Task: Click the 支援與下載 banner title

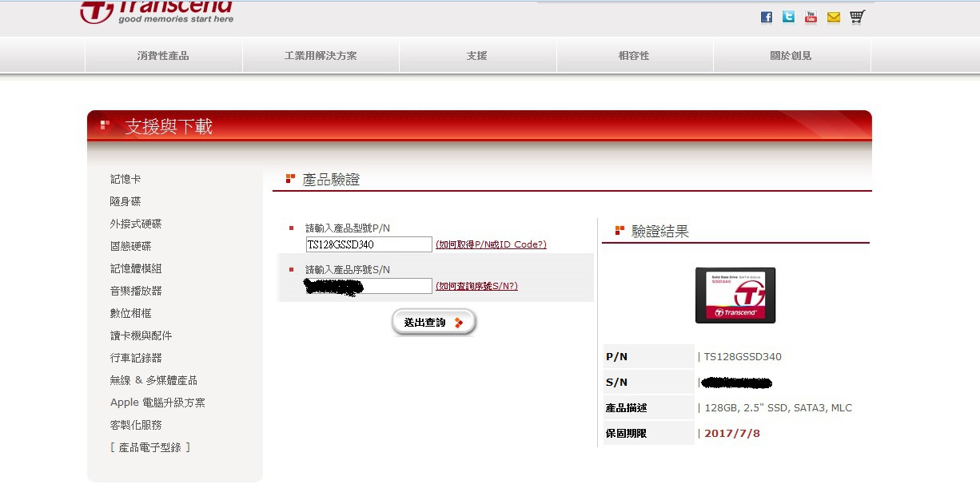Action: pos(169,126)
